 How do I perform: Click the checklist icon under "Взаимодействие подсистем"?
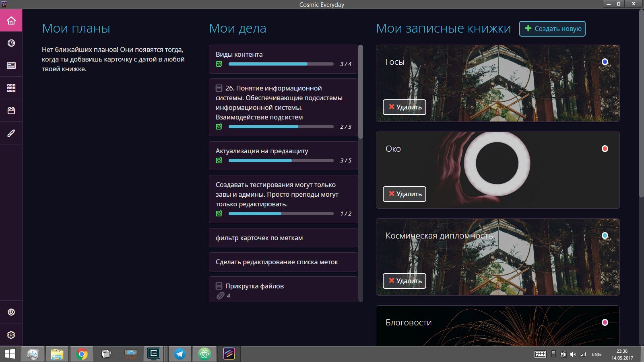(x=219, y=127)
